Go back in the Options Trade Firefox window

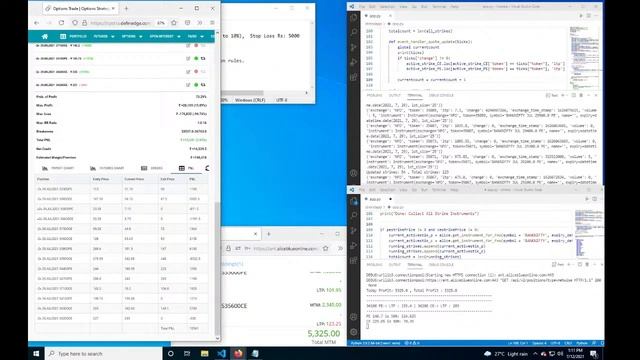click(x=37, y=23)
